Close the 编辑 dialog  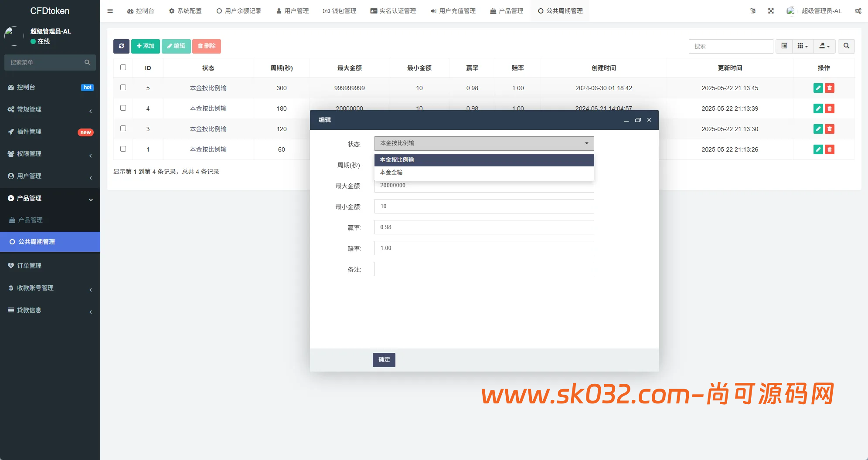click(x=649, y=120)
